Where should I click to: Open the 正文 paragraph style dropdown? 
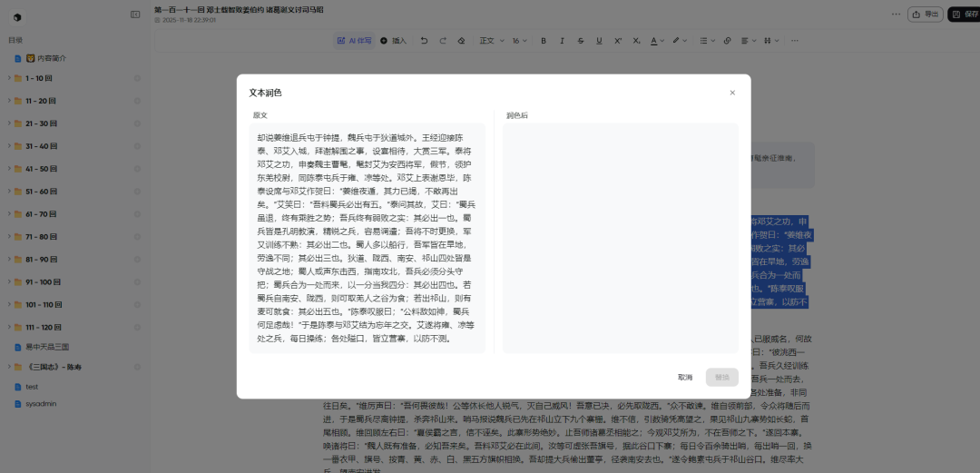(490, 41)
